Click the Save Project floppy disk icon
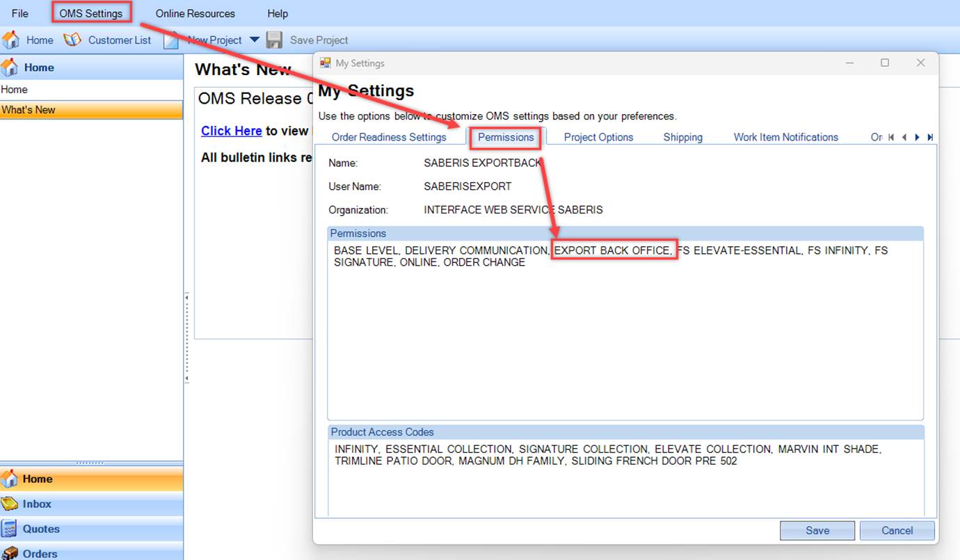The height and width of the screenshot is (560, 960). [x=275, y=40]
